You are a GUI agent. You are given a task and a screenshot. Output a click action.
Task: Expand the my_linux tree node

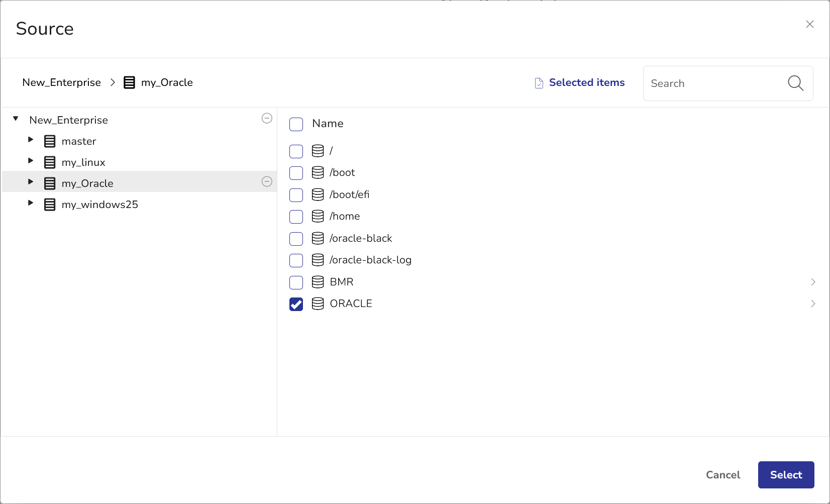point(31,161)
